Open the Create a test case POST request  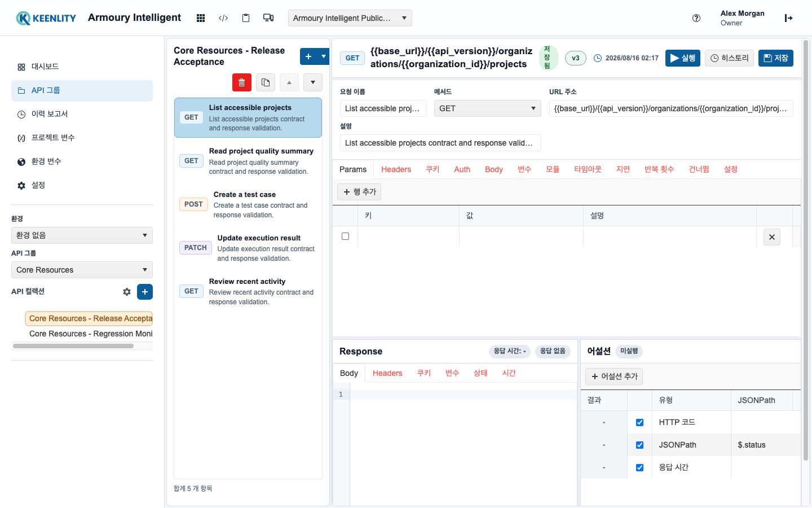(248, 204)
